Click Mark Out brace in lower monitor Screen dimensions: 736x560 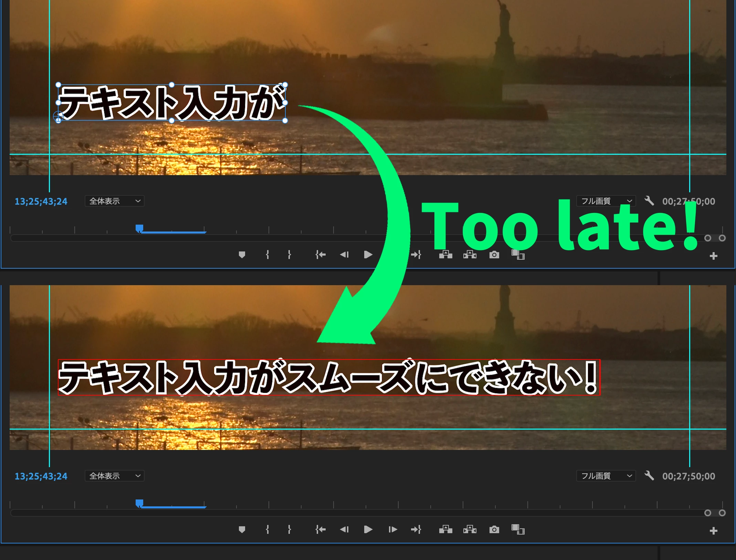289,529
